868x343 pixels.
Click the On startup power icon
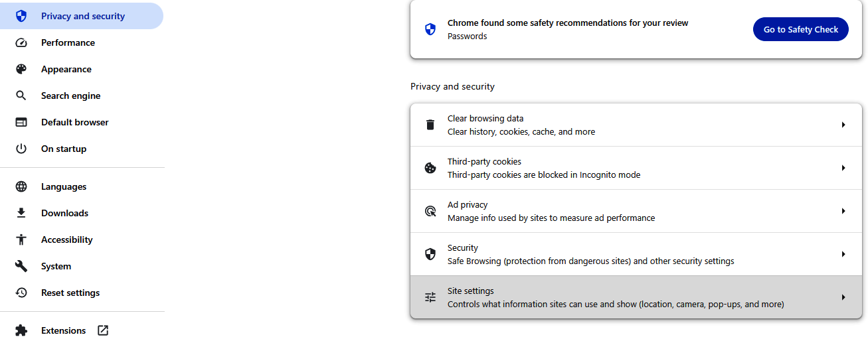click(x=21, y=149)
